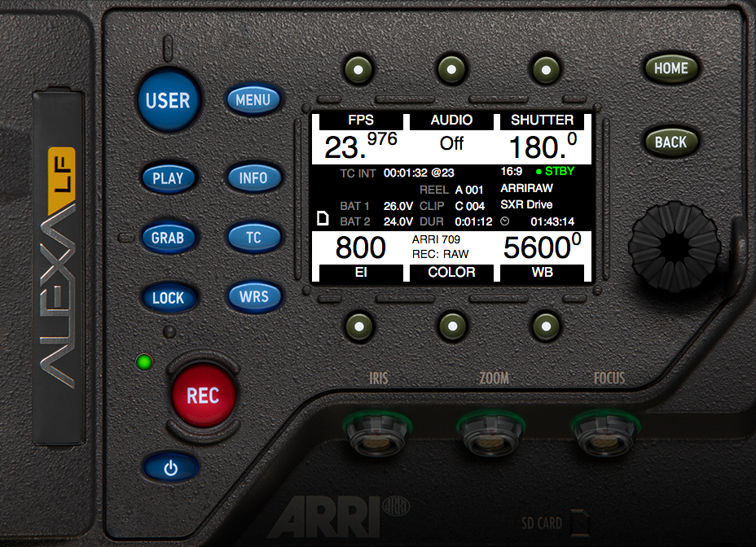The image size is (756, 547).
Task: Click the 23.976 frame rate value
Action: tap(361, 146)
